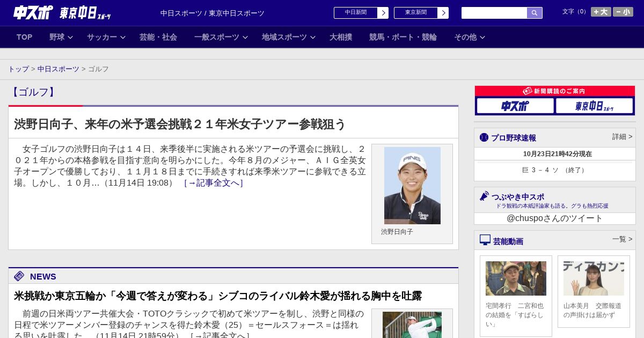The width and height of the screenshot is (644, 338).
Task: Open the 山本美月 video thumbnail
Action: [594, 278]
